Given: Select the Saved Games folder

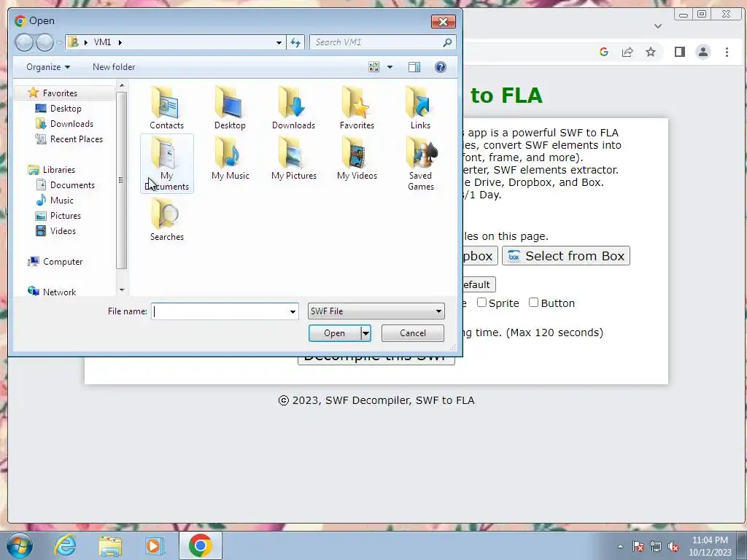Looking at the screenshot, I should point(421,163).
